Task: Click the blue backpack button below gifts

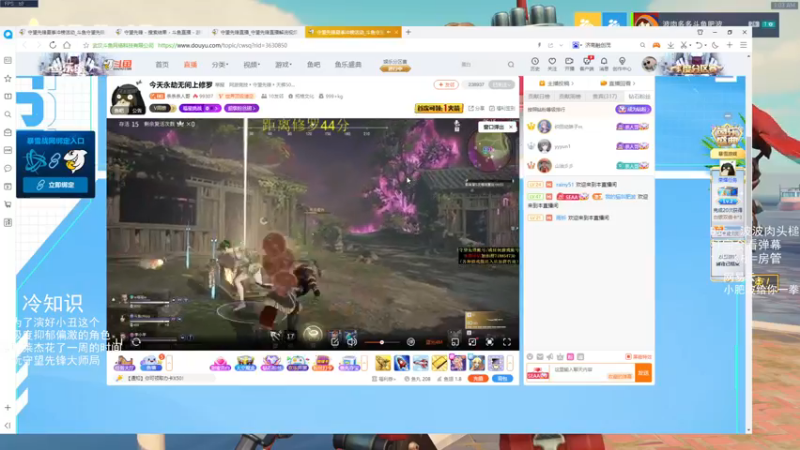Action: coord(503,379)
